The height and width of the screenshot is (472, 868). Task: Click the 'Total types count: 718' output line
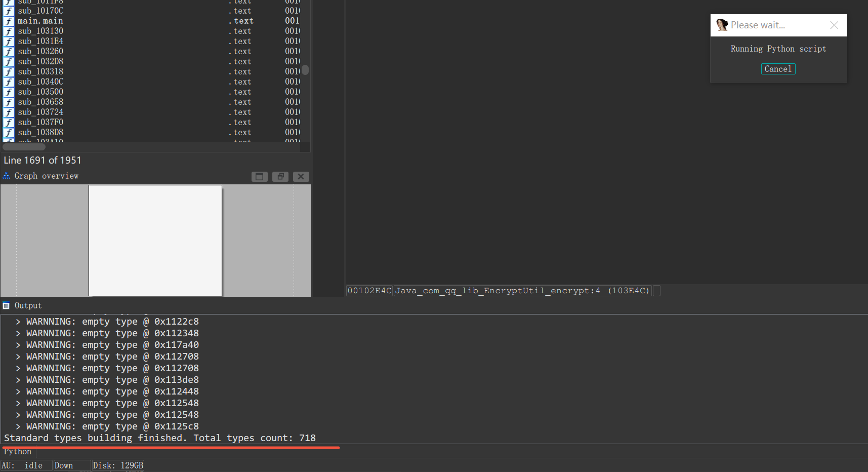160,438
